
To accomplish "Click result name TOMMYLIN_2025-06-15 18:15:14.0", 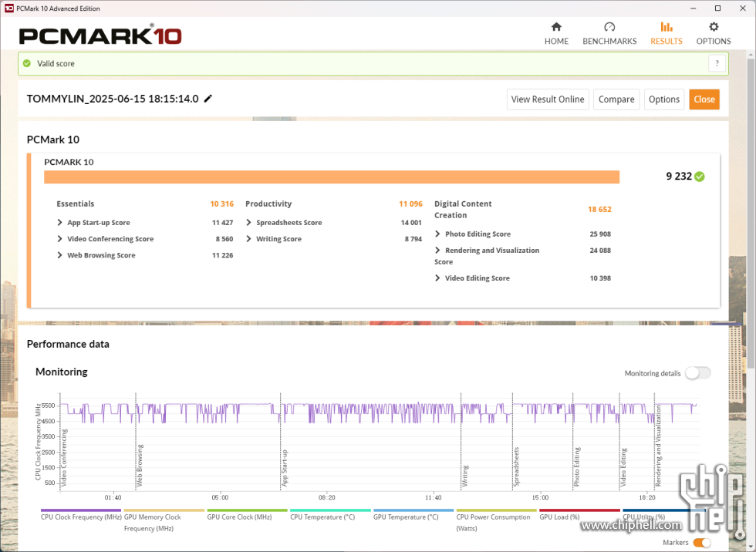I will pos(113,99).
